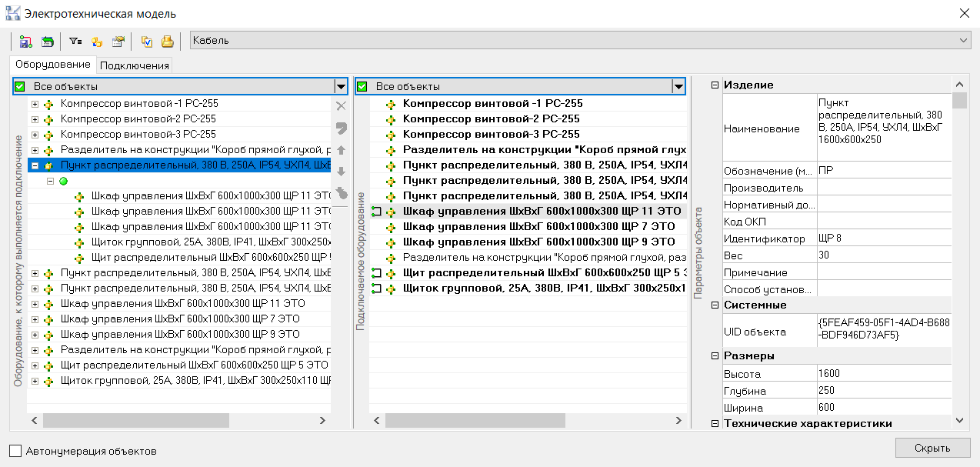Select non-bold Разделитель на конструкции row in right list
The image size is (980, 467).
pos(545,257)
